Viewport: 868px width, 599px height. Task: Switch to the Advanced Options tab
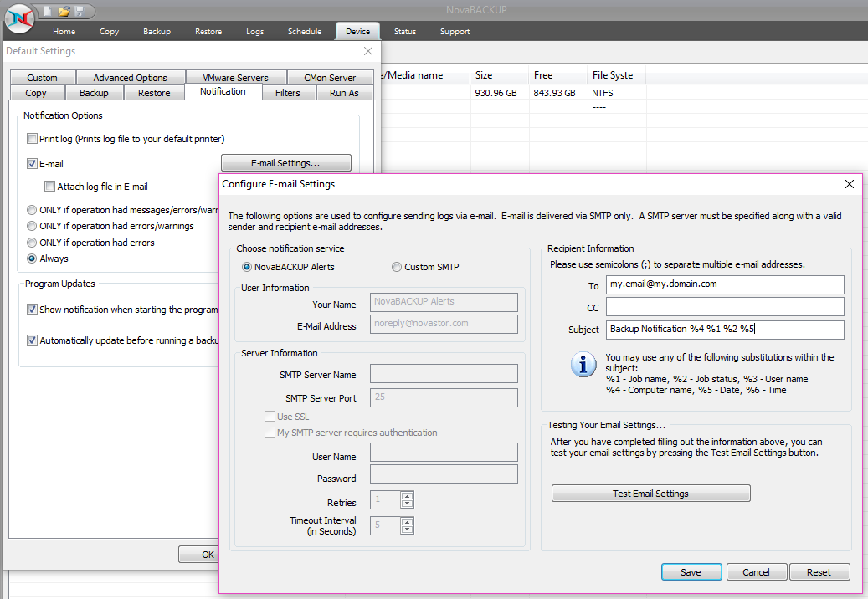[x=130, y=78]
